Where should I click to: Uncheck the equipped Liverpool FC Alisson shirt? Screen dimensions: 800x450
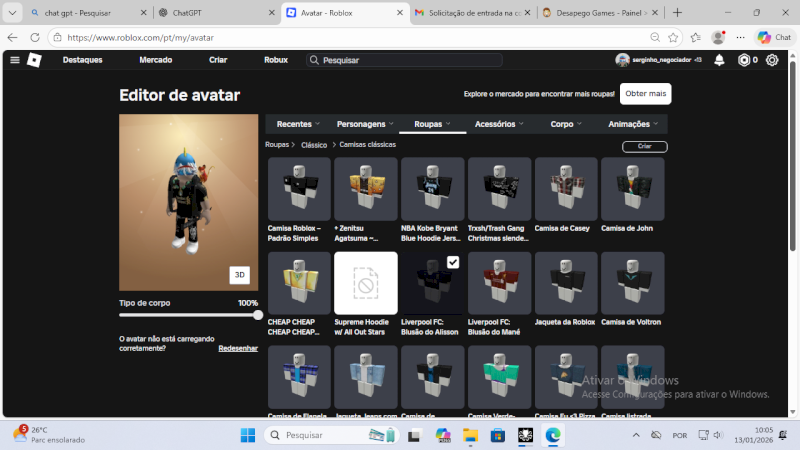click(x=453, y=262)
